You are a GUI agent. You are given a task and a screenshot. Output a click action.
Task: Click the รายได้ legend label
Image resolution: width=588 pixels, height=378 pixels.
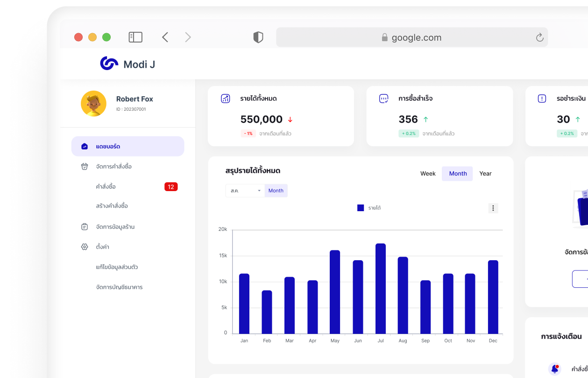tap(374, 208)
